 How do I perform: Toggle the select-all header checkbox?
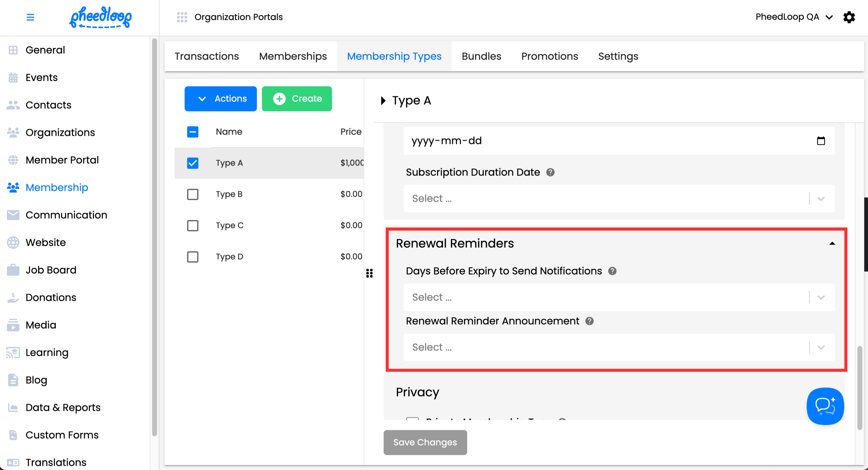pyautogui.click(x=193, y=132)
